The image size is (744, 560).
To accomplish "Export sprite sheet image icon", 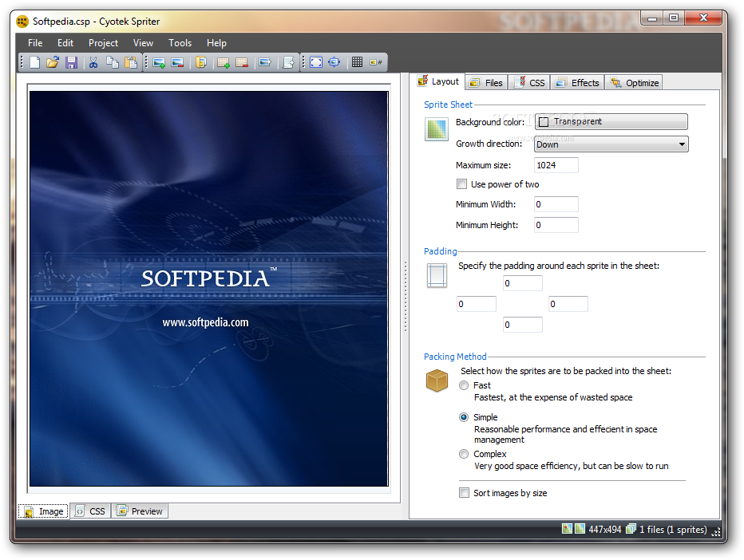I will [x=265, y=62].
